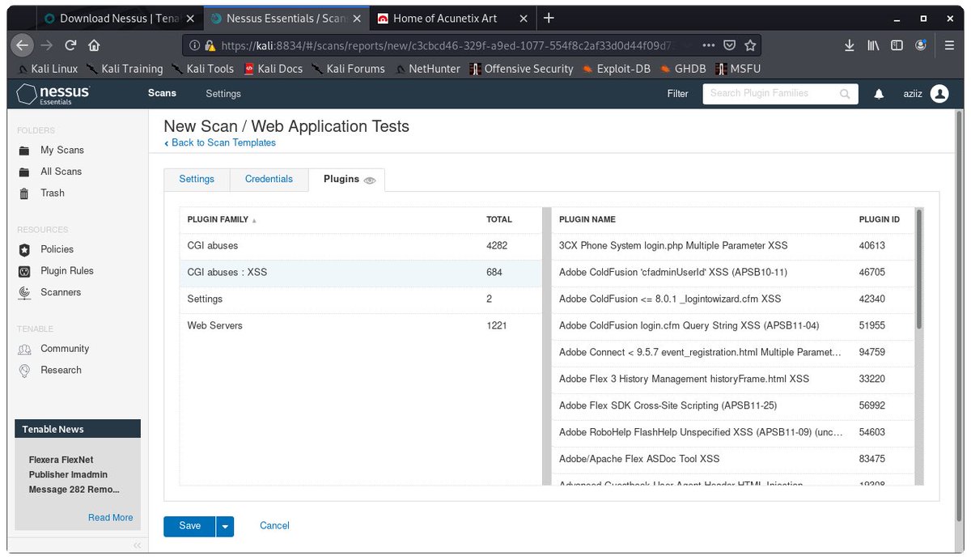
Task: Click the Plugin Rules icon
Action: click(24, 271)
